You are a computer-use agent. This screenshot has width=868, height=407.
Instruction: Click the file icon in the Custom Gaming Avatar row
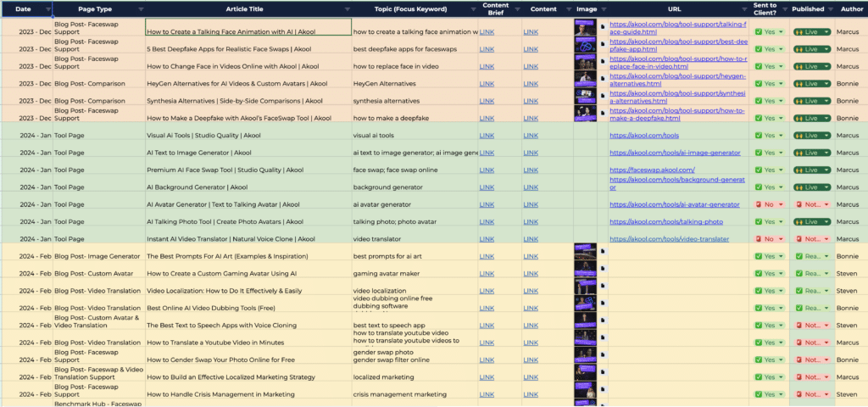coord(603,268)
